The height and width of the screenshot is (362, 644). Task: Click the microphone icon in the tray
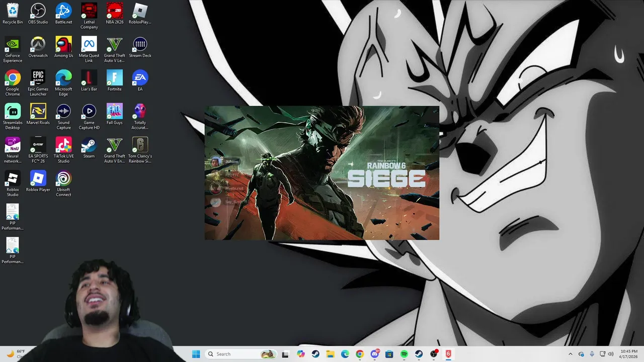pyautogui.click(x=592, y=354)
